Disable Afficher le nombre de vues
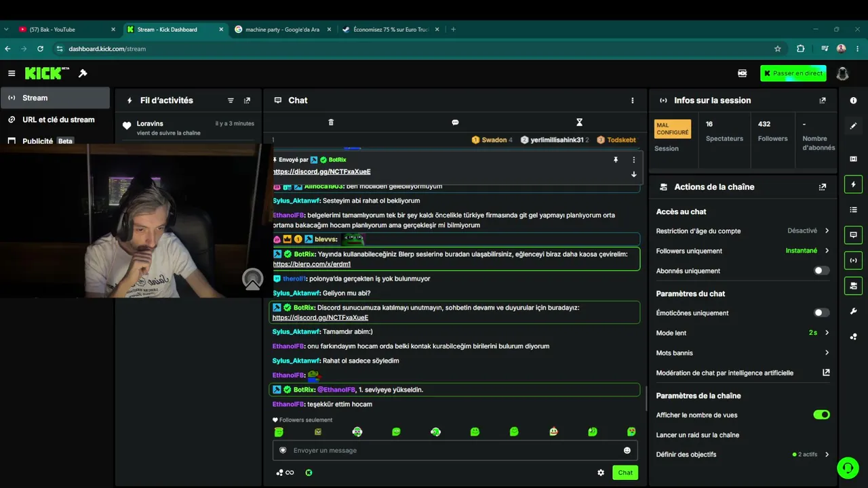Screen dimensions: 868x488 click(821, 415)
